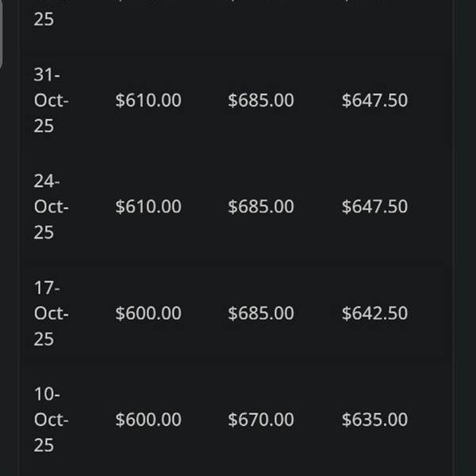Image resolution: width=476 pixels, height=476 pixels.
Task: Click the gray handle on the left edge
Action: coord(2,32)
